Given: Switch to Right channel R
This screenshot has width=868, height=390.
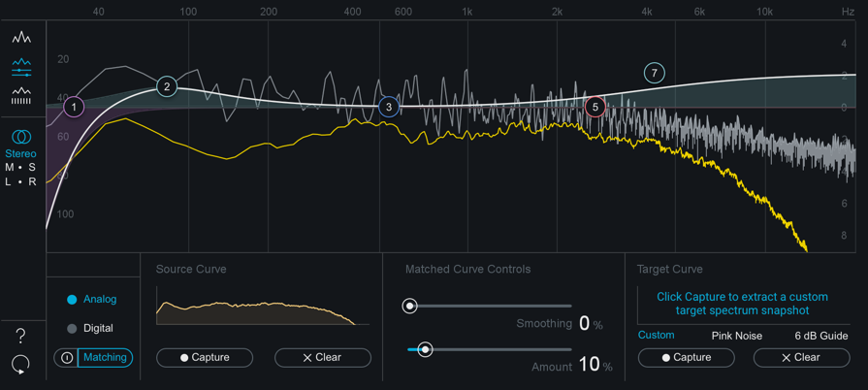Looking at the screenshot, I should (x=33, y=181).
